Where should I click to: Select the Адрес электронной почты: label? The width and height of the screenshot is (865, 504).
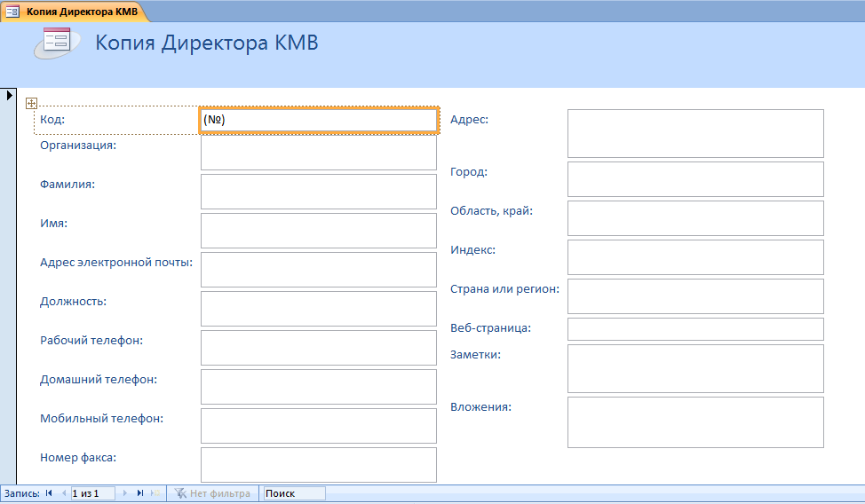point(116,263)
